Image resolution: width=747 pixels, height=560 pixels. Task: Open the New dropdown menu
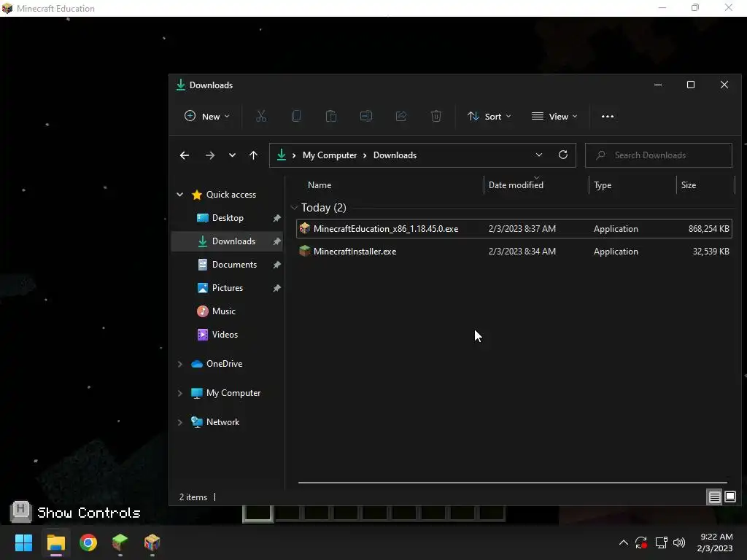click(x=206, y=116)
